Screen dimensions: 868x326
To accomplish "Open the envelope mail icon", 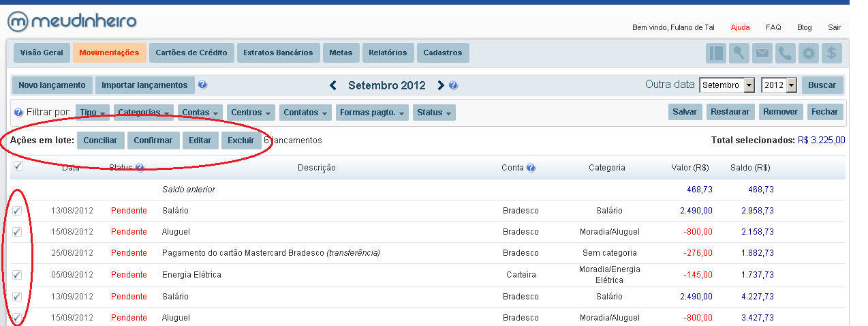I will point(762,53).
